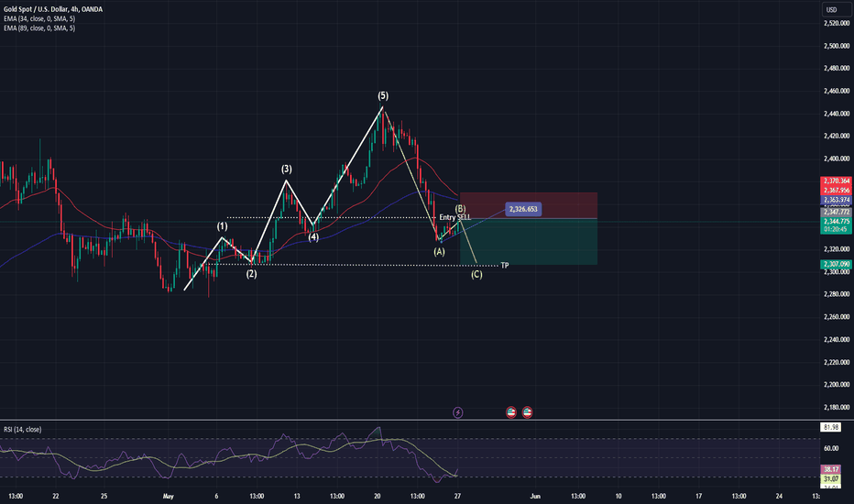The image size is (854, 504).
Task: Select wave label (3)
Action: pos(287,169)
